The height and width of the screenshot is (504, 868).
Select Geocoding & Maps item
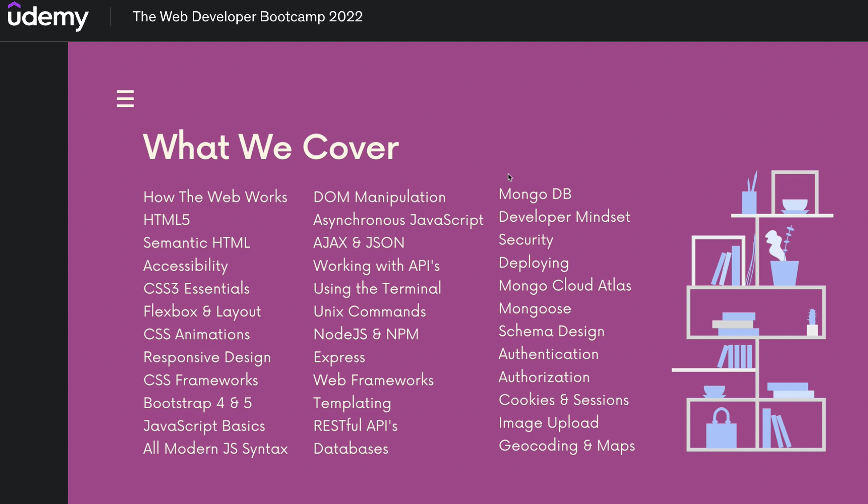[567, 446]
